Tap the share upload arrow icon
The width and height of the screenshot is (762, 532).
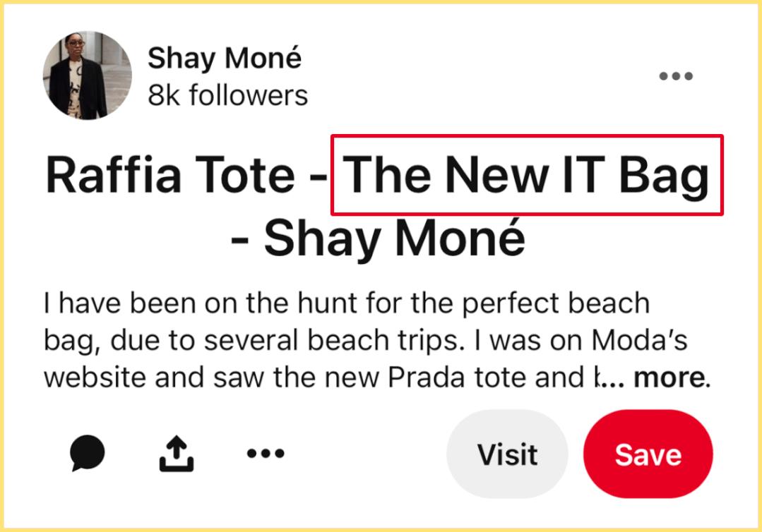click(176, 454)
